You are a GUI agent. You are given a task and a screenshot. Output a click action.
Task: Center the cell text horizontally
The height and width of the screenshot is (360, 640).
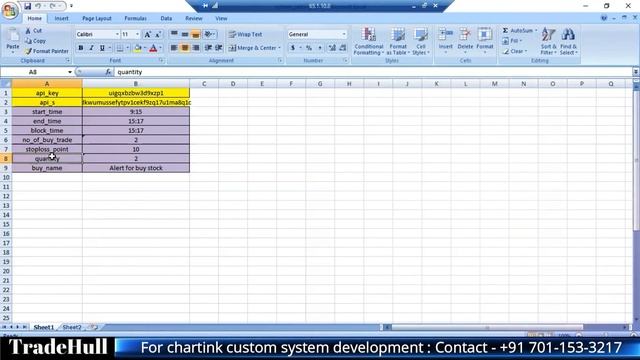pos(185,48)
